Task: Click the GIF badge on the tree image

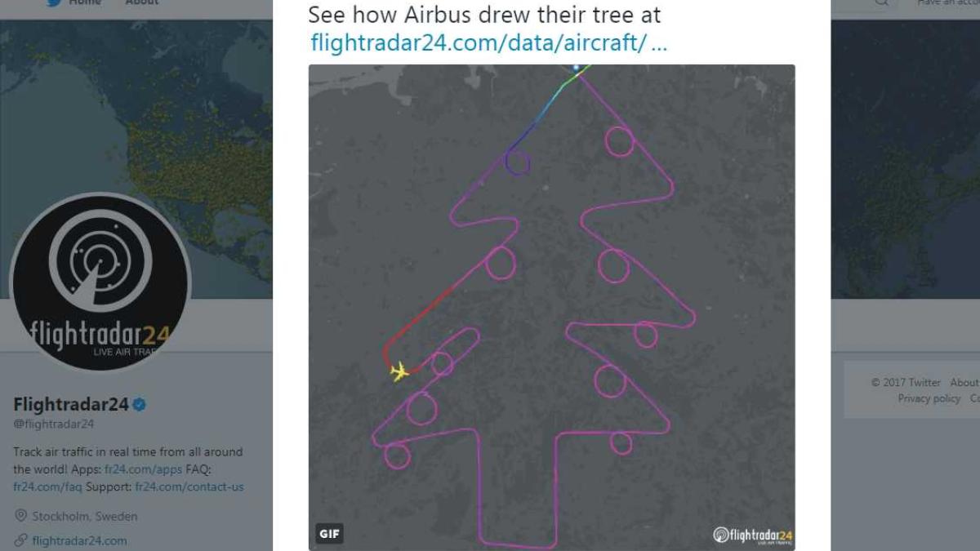Action: tap(330, 532)
